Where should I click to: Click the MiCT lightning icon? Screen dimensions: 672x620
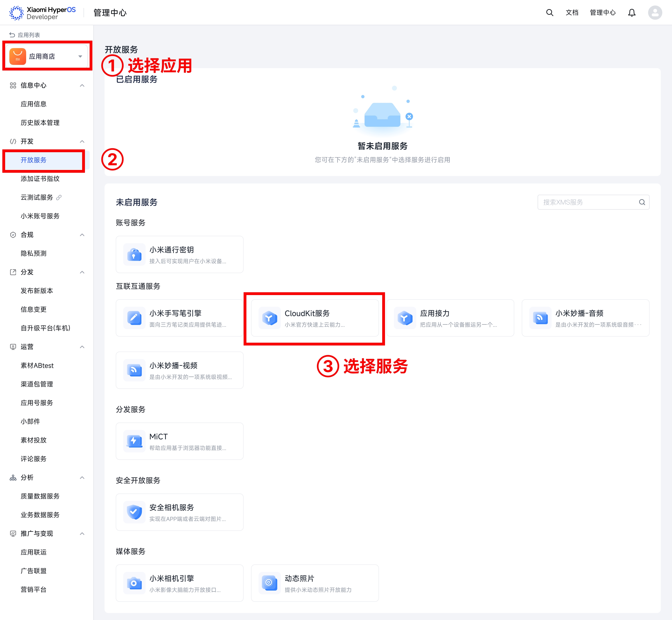click(134, 441)
